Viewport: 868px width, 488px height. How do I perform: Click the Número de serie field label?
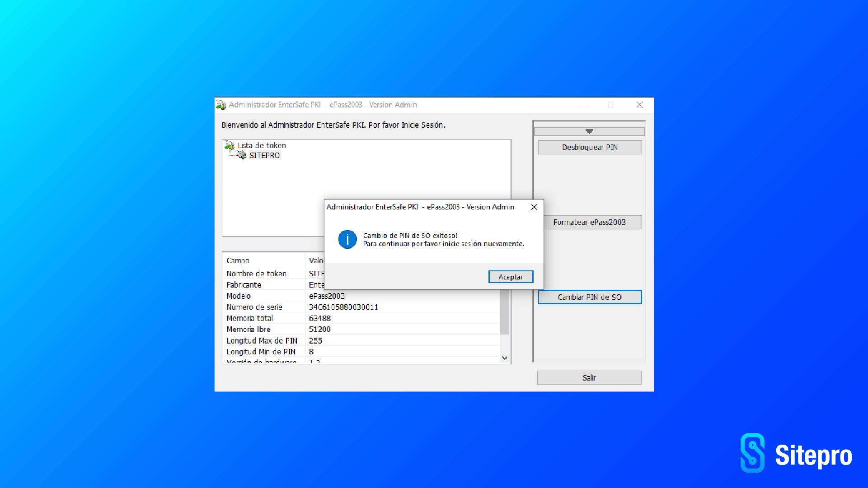[x=254, y=307]
